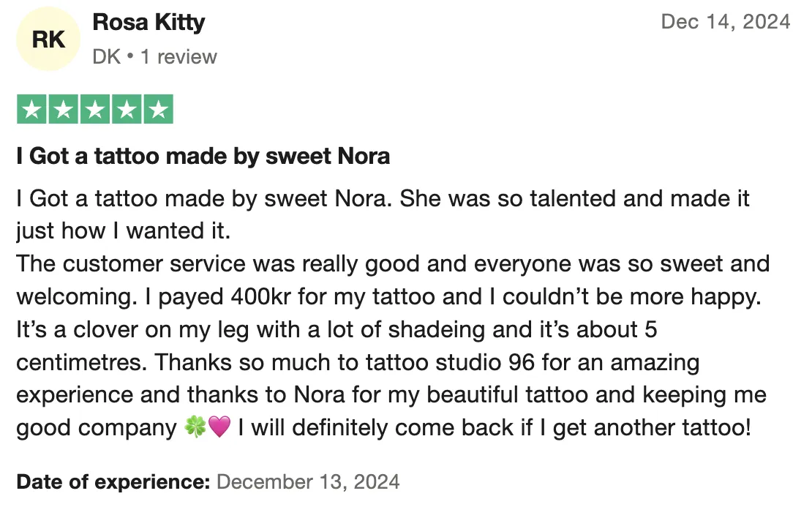Click the Dec 14, 2024 post date
Viewport: 812px width, 518px height.
[725, 22]
